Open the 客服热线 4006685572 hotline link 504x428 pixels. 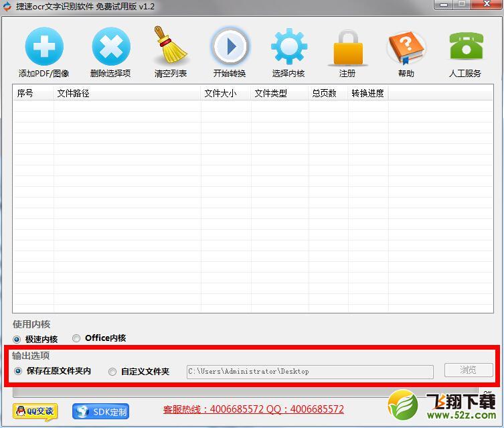[x=253, y=409]
